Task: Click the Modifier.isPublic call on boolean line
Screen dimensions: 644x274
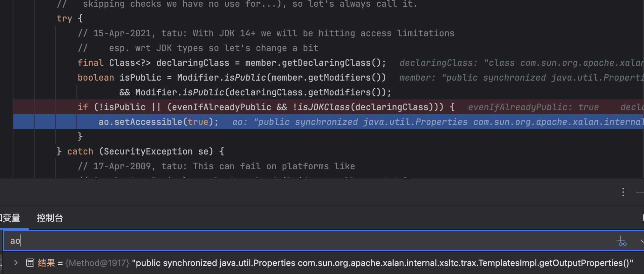Action: pos(221,78)
